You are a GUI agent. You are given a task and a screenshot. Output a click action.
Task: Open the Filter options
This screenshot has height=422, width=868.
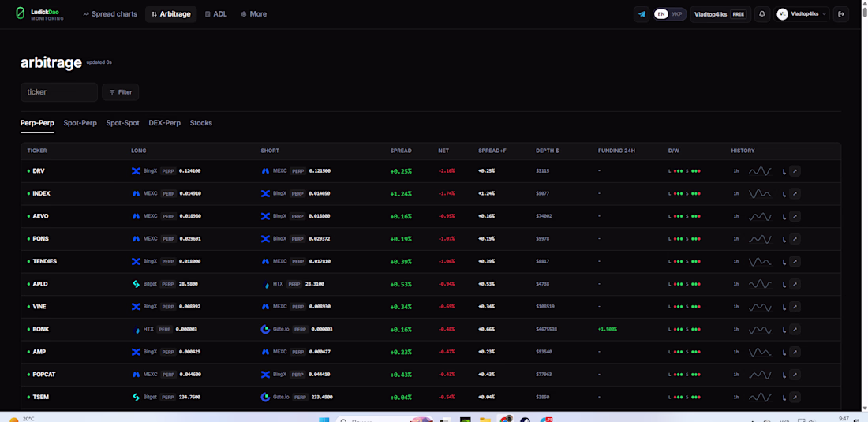point(120,92)
